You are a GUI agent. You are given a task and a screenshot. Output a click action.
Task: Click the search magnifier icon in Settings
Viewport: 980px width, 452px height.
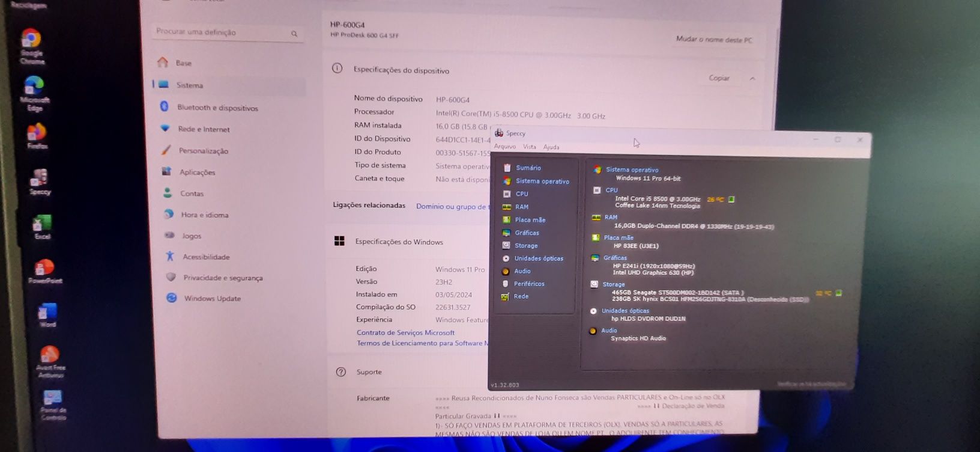294,34
